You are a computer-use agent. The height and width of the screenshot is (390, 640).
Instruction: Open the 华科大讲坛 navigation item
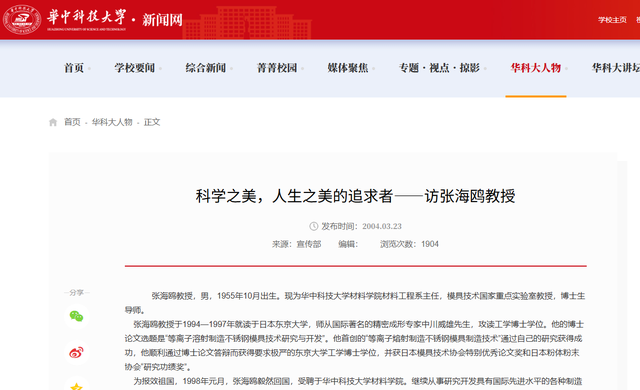point(616,68)
